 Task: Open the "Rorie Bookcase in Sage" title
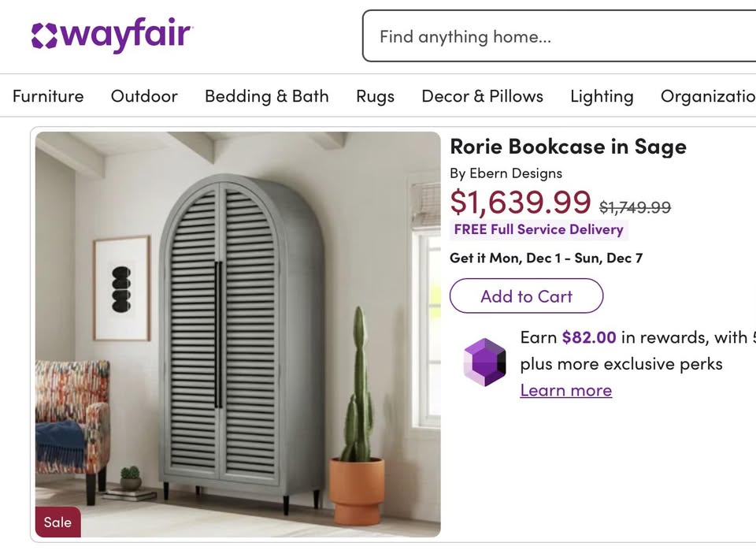(x=568, y=147)
